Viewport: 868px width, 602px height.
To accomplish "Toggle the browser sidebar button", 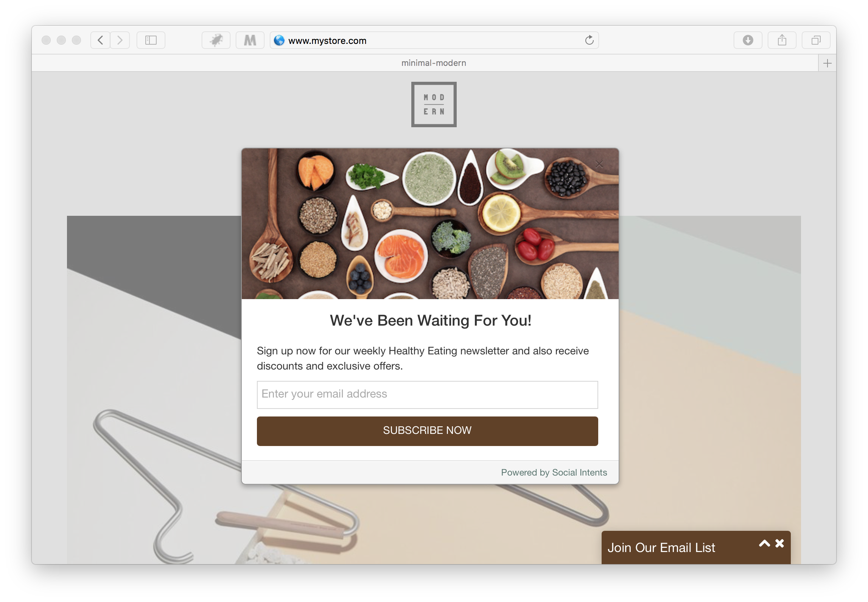I will [151, 40].
